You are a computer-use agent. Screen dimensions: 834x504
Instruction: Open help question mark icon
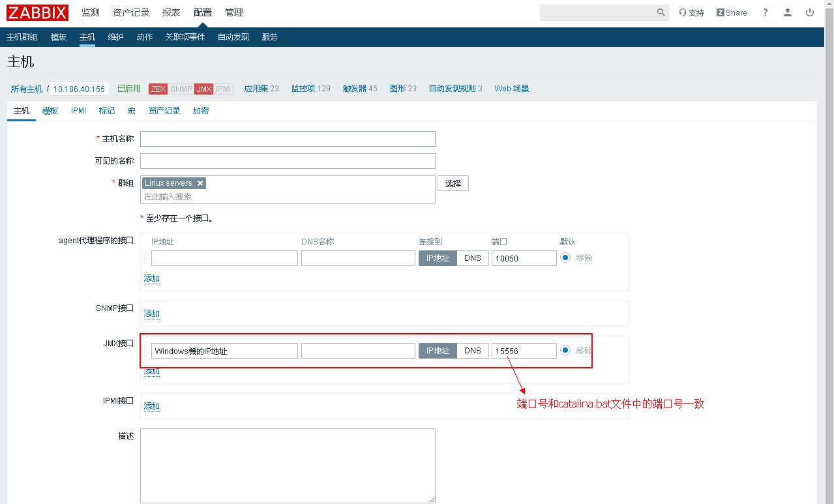[x=766, y=12]
